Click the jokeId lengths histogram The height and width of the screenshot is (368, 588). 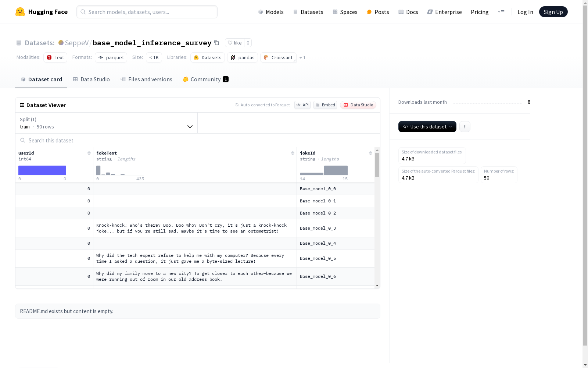point(324,170)
